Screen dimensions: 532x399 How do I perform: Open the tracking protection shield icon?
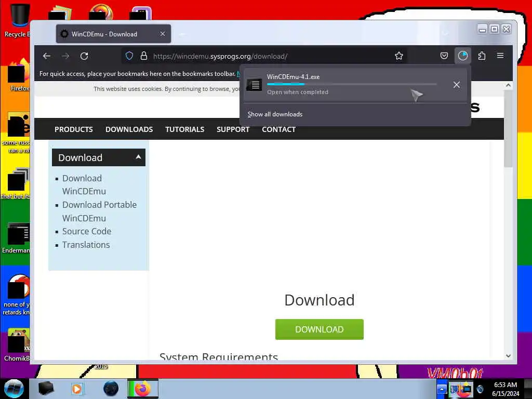click(x=129, y=56)
